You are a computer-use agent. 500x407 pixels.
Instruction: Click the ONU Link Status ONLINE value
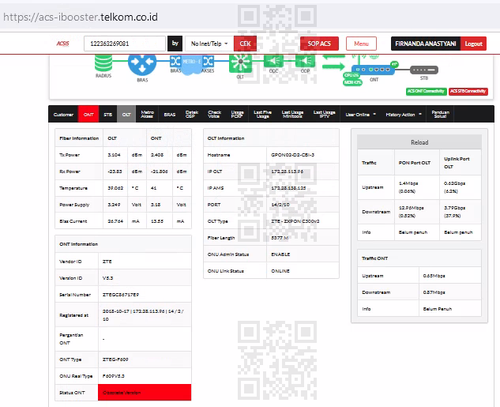[280, 271]
